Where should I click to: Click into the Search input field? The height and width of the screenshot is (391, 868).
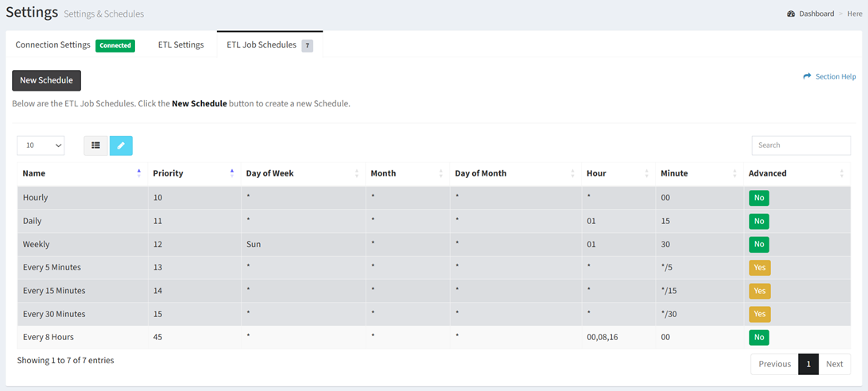tap(800, 145)
